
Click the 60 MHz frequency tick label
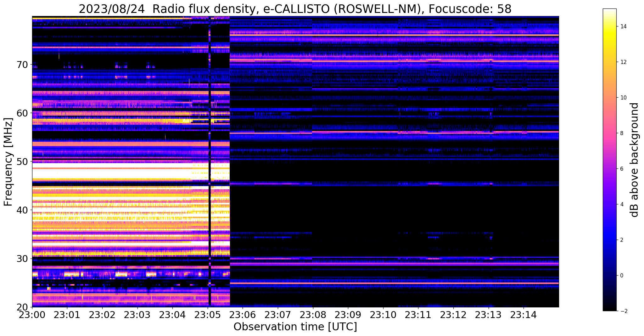tap(22, 113)
